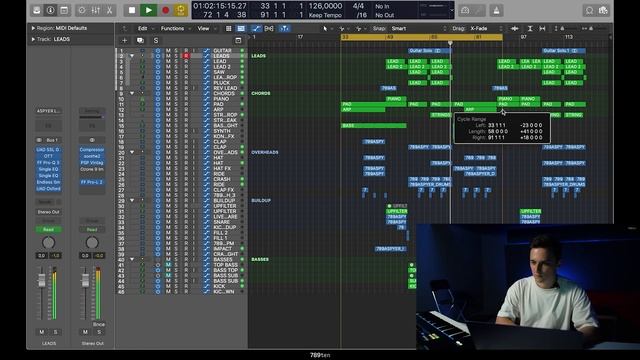Open the Library panel icon

37,10
